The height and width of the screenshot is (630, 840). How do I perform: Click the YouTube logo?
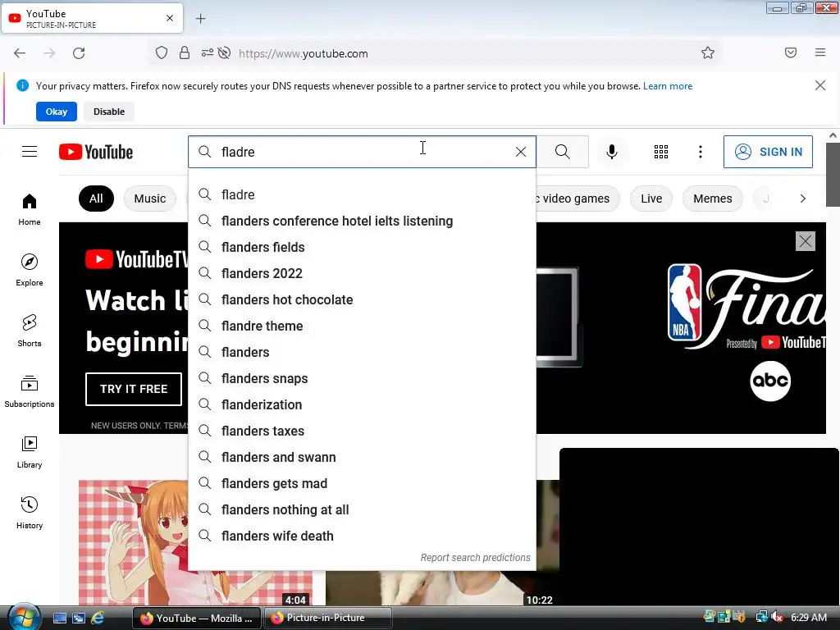(96, 152)
